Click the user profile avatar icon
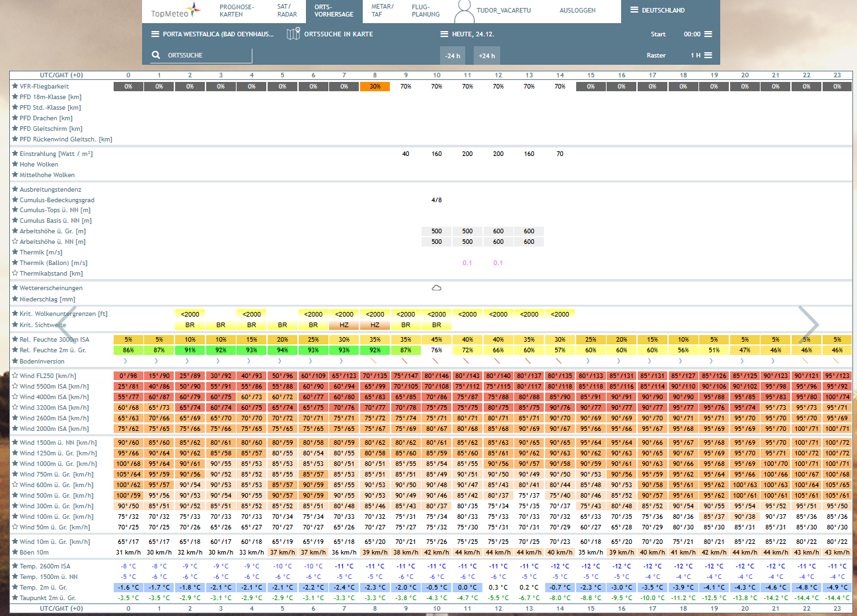This screenshot has height=616, width=857. (x=465, y=11)
